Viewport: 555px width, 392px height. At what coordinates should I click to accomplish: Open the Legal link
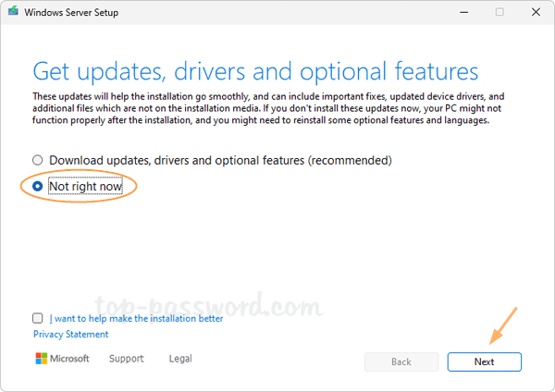pos(180,359)
